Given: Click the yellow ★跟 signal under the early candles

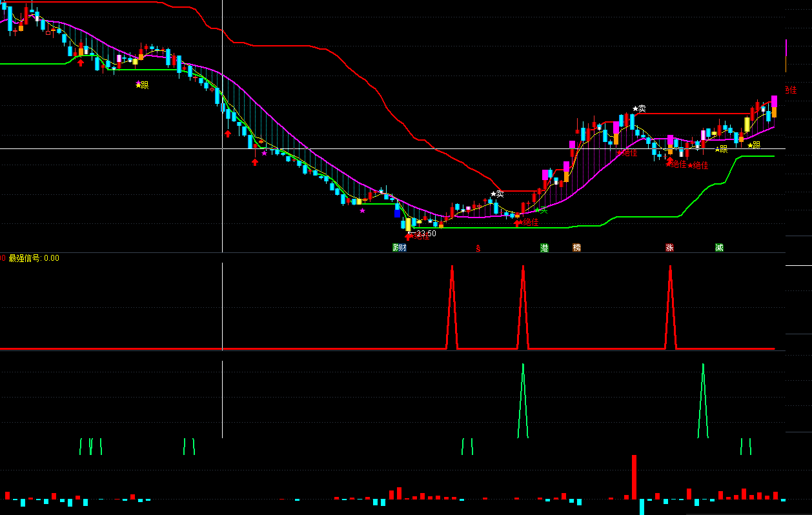Looking at the screenshot, I should (142, 85).
